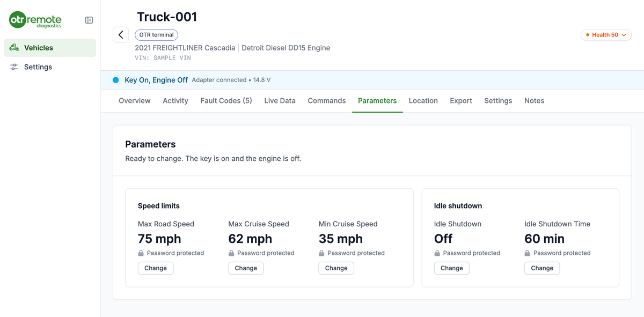Go to the Notes tab
Screen dimensions: 644x317
click(534, 101)
